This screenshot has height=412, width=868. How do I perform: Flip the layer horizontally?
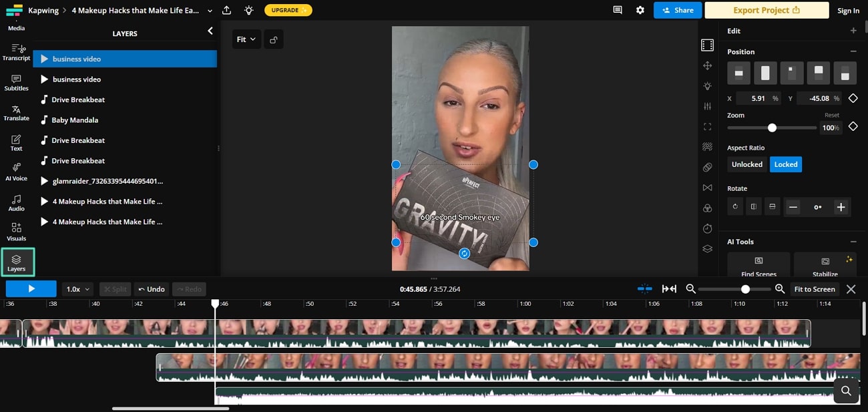[x=753, y=207]
